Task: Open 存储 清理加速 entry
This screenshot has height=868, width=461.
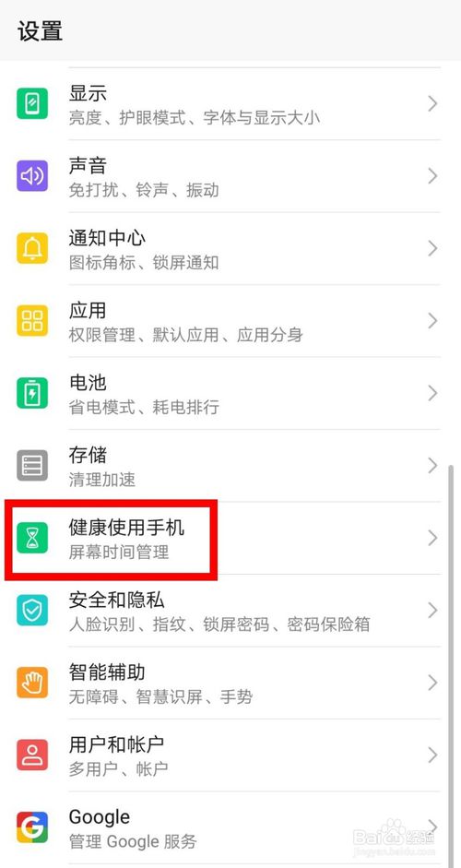Action: 230,466
